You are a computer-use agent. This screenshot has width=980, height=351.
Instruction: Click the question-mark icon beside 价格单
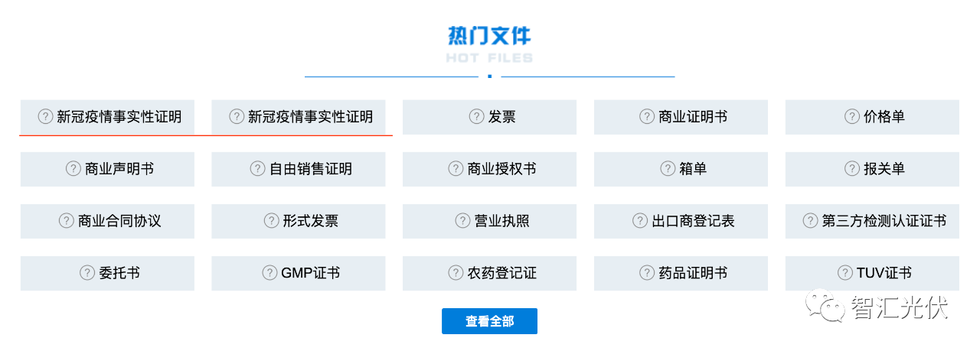852,117
